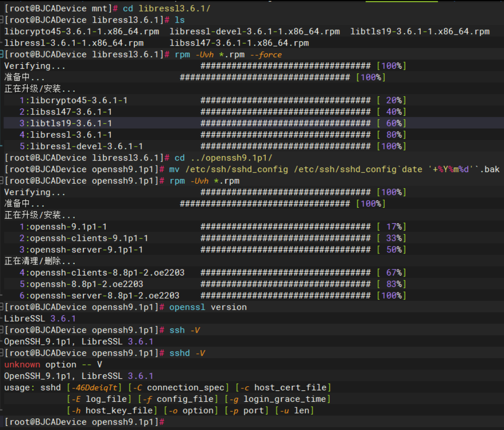The height and width of the screenshot is (430, 504).
Task: Click the highlighted line '3:libtls19-3.6.1-1'
Action: (x=66, y=123)
